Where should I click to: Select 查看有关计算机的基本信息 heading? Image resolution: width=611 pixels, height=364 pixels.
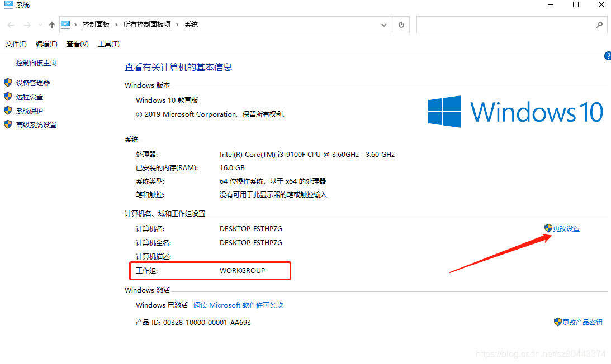pyautogui.click(x=178, y=67)
